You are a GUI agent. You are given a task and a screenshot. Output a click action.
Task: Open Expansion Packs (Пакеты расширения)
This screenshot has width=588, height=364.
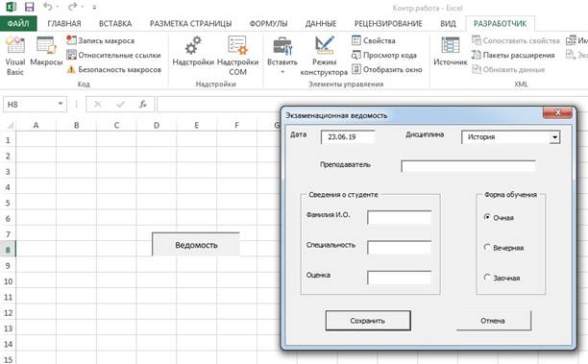click(513, 55)
